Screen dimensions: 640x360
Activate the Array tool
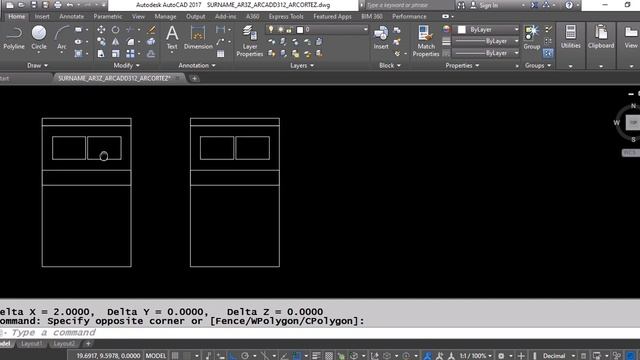pyautogui.click(x=130, y=53)
